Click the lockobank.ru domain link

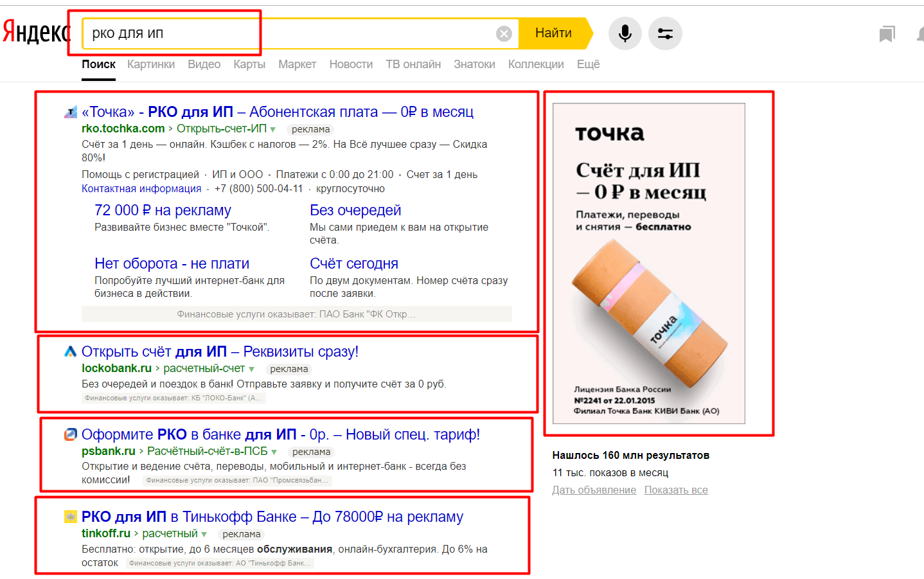point(116,368)
